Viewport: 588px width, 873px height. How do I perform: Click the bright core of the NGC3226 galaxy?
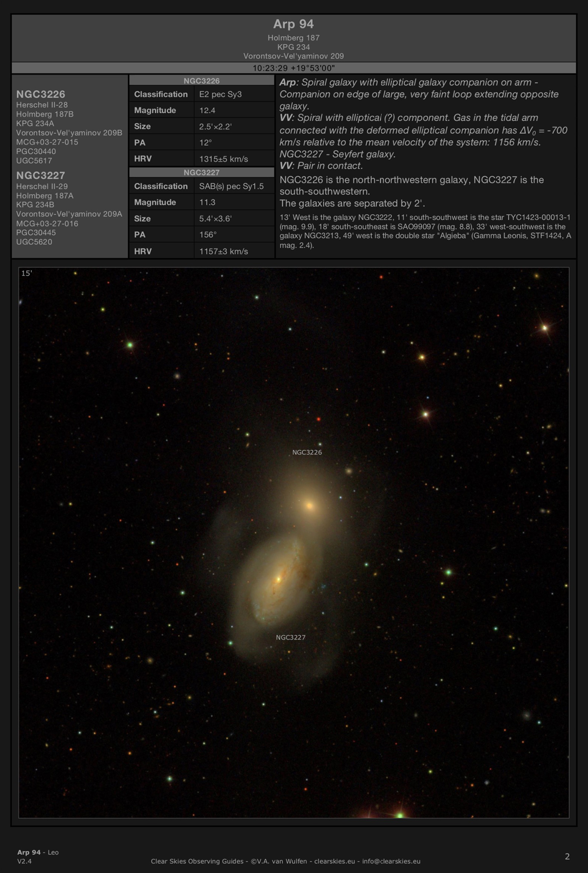[x=310, y=506]
